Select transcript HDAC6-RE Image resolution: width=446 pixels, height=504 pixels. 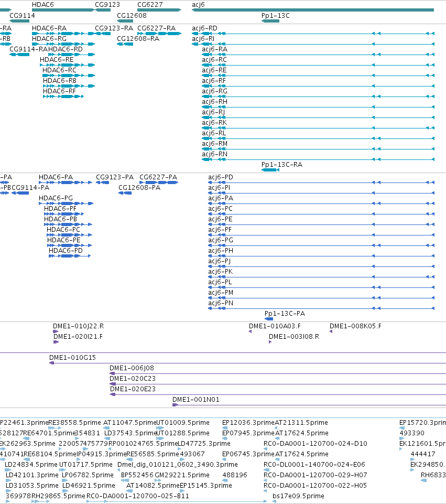[57, 59]
